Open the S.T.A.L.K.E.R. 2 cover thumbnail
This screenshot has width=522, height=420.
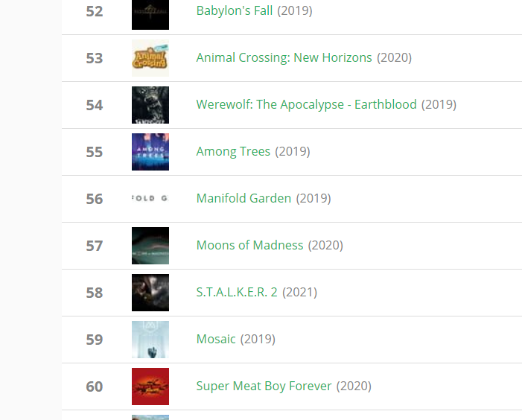(x=150, y=293)
